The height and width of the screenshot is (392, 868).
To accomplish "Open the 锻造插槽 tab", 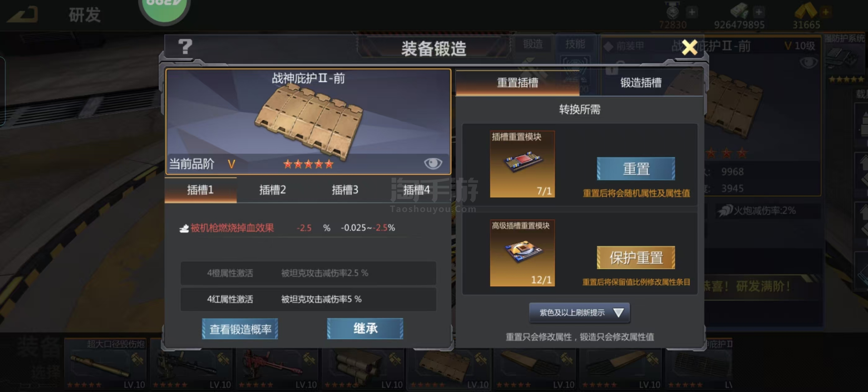I will pyautogui.click(x=641, y=83).
